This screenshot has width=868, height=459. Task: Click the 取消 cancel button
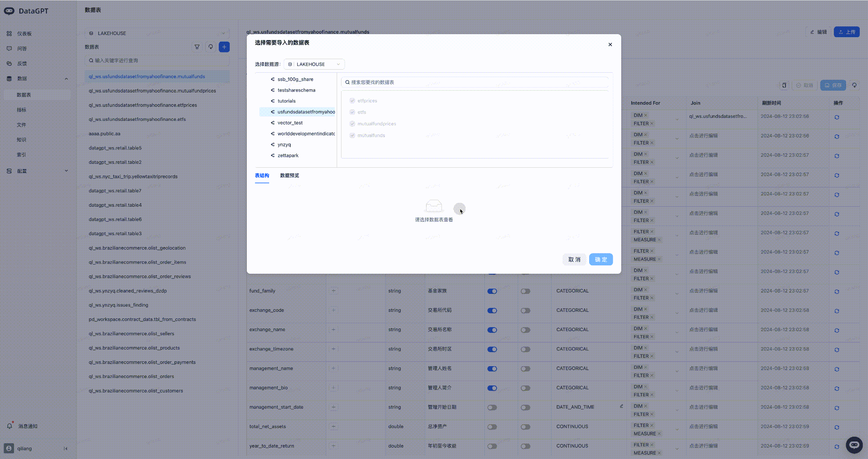(x=574, y=260)
